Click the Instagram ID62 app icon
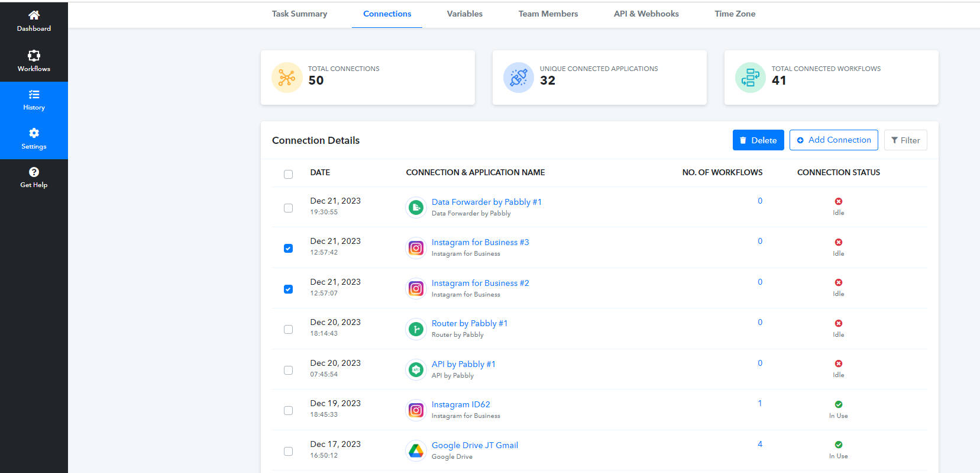Screen dimensions: 980x473 416,410
